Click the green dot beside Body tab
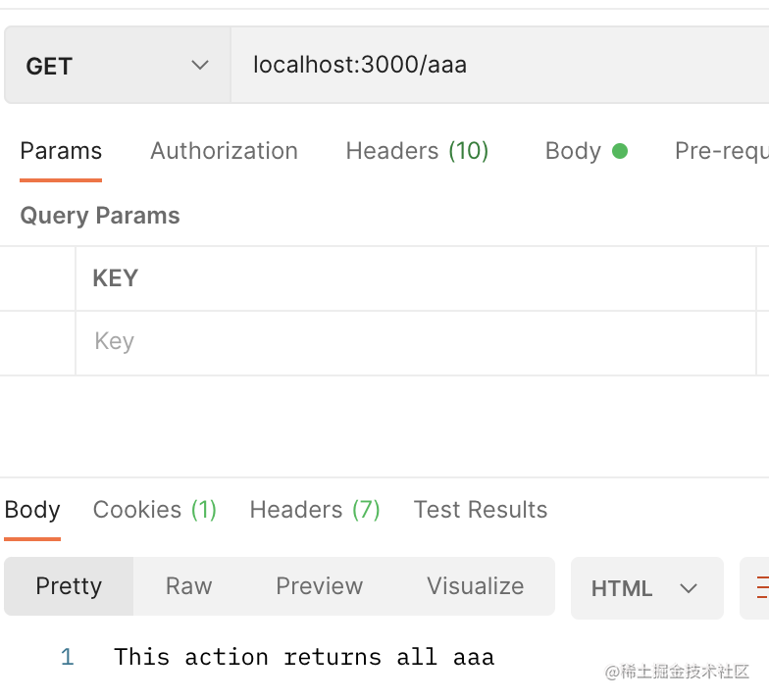This screenshot has width=769, height=700. [x=620, y=151]
